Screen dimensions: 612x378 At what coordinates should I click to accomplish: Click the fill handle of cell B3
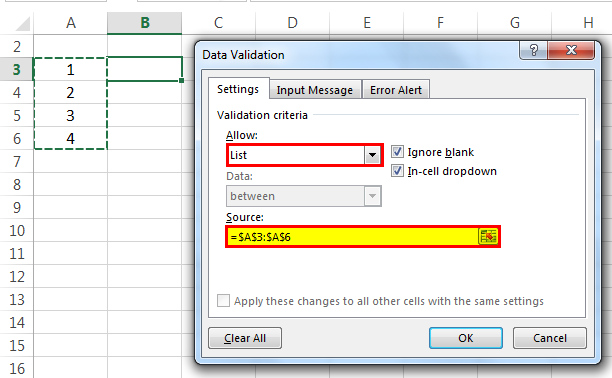pos(181,80)
